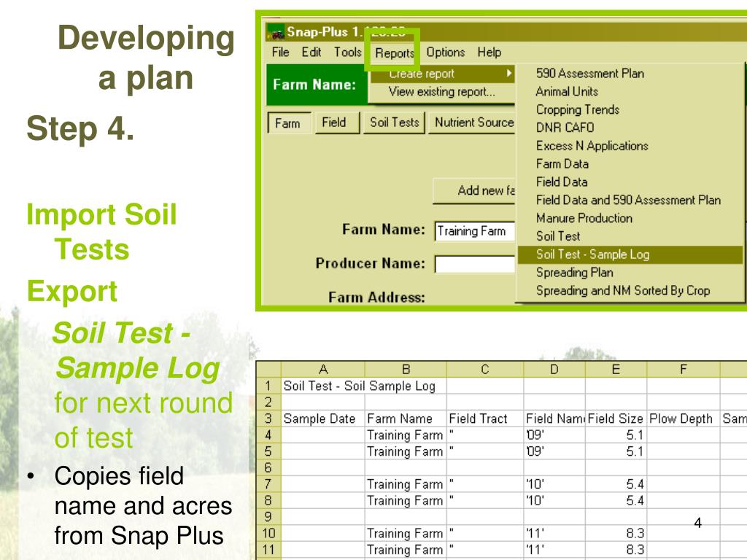Viewport: 747px width, 560px height.
Task: Switch to the Farm tab
Action: [288, 123]
